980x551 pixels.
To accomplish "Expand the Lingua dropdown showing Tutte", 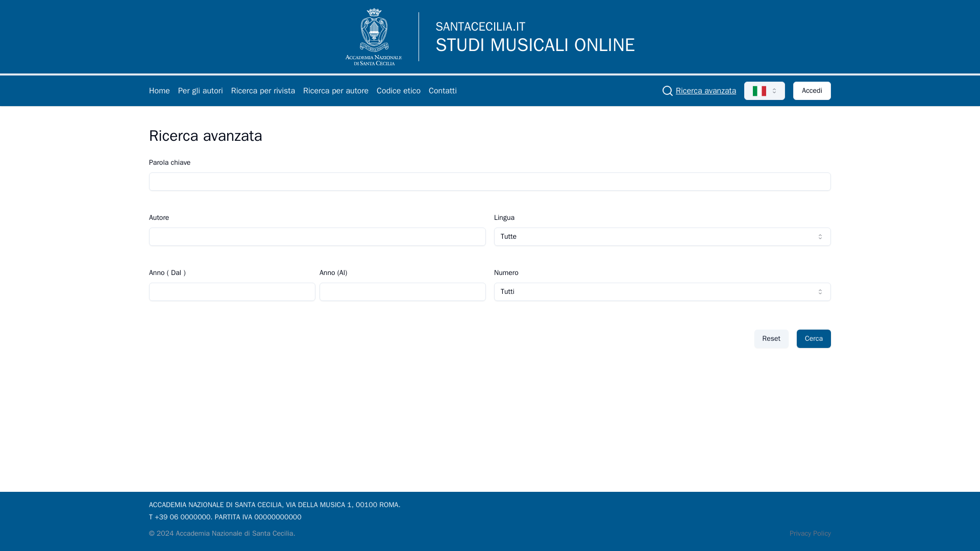I will coord(662,237).
